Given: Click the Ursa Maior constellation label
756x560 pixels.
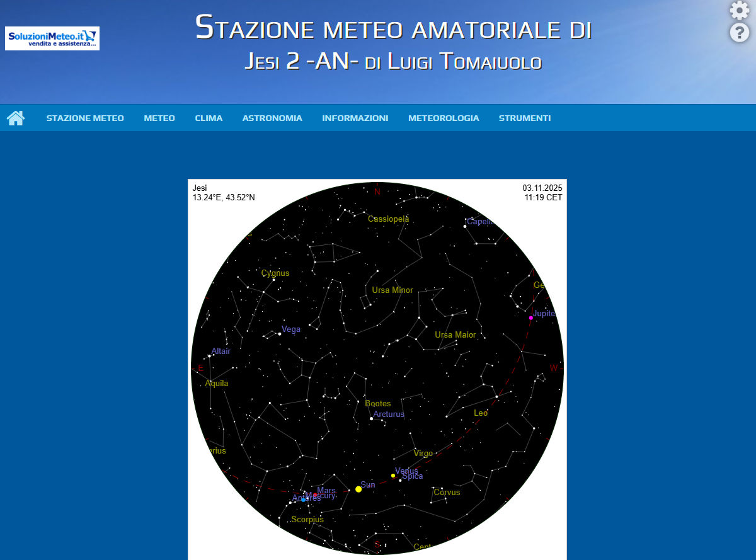Looking at the screenshot, I should click(x=455, y=335).
